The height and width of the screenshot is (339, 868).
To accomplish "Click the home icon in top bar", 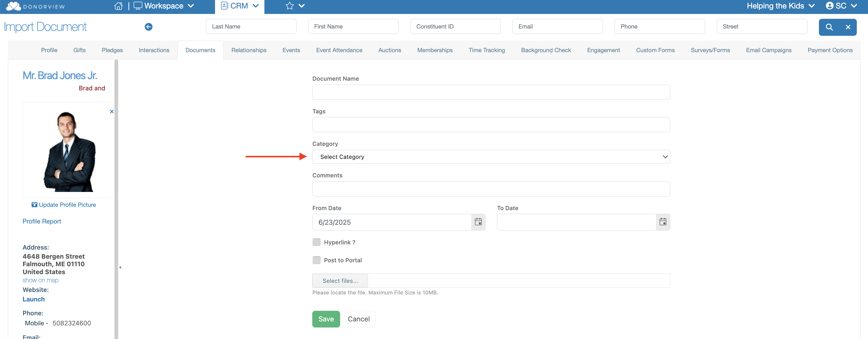I will point(118,6).
